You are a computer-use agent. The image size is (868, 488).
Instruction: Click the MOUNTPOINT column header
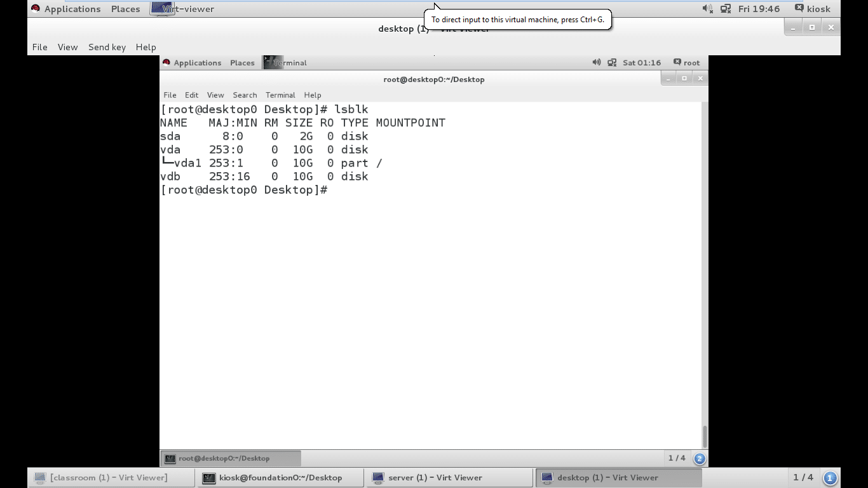coord(410,123)
